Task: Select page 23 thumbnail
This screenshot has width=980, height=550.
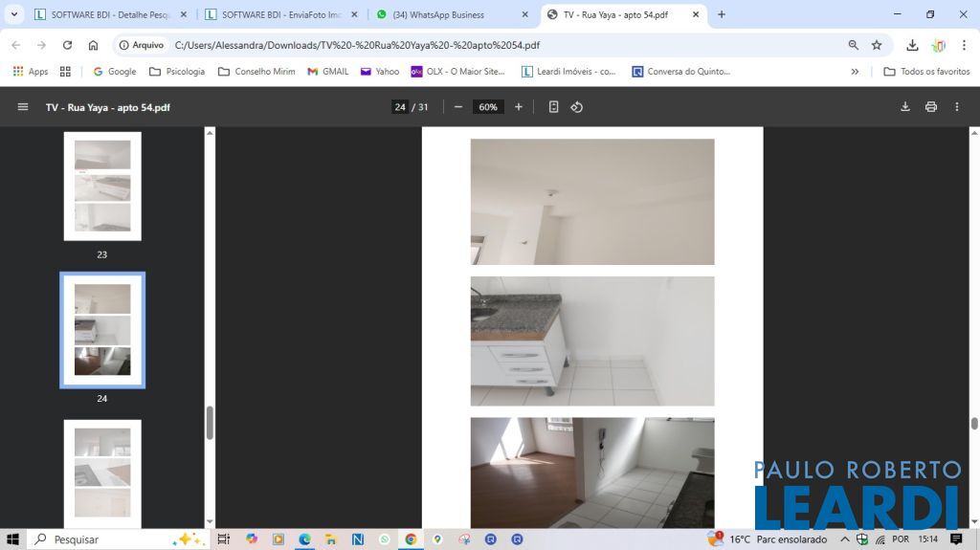Action: tap(102, 186)
